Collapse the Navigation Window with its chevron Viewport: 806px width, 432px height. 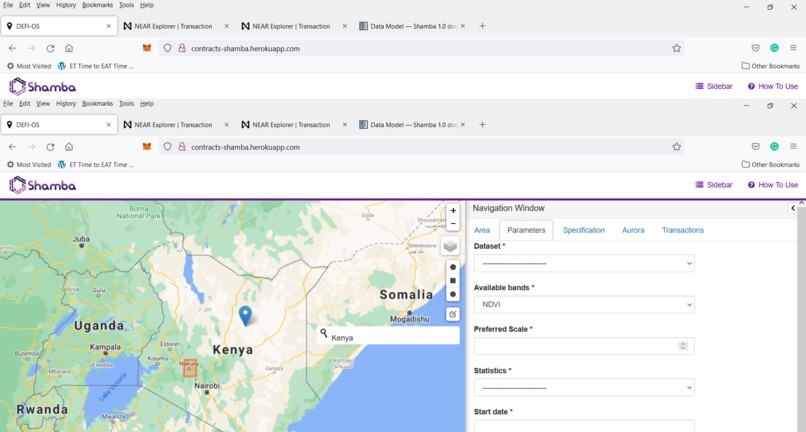[x=793, y=208]
